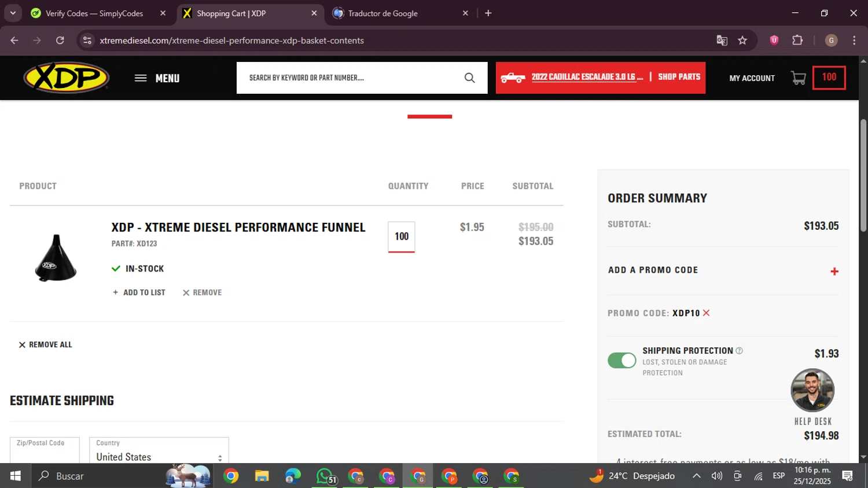Open the shield extension icon
This screenshot has height=488, width=868.
click(x=774, y=41)
